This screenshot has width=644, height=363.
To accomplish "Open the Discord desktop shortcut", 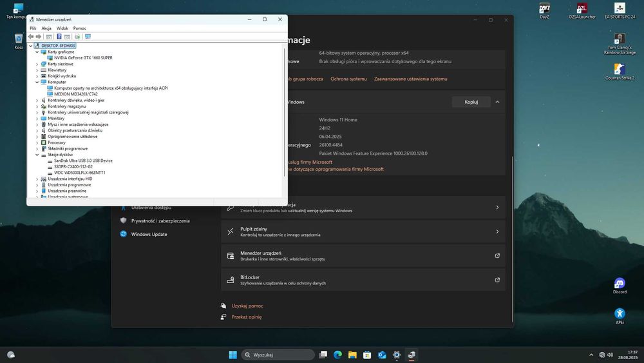I will pos(620,286).
